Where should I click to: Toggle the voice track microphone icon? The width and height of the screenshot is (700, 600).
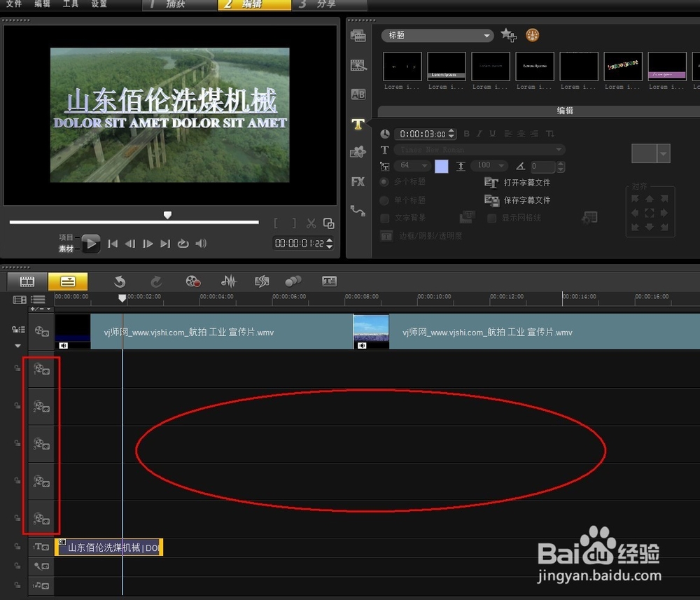[41, 566]
